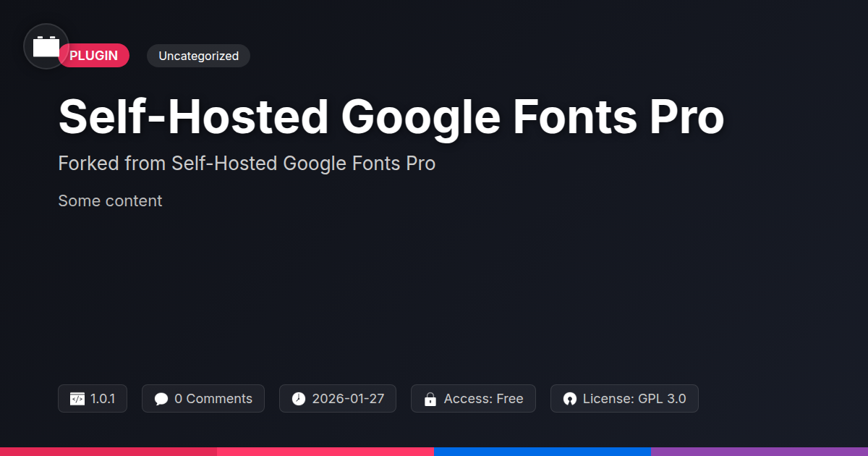Click the clock date icon
The image size is (868, 456).
(299, 399)
